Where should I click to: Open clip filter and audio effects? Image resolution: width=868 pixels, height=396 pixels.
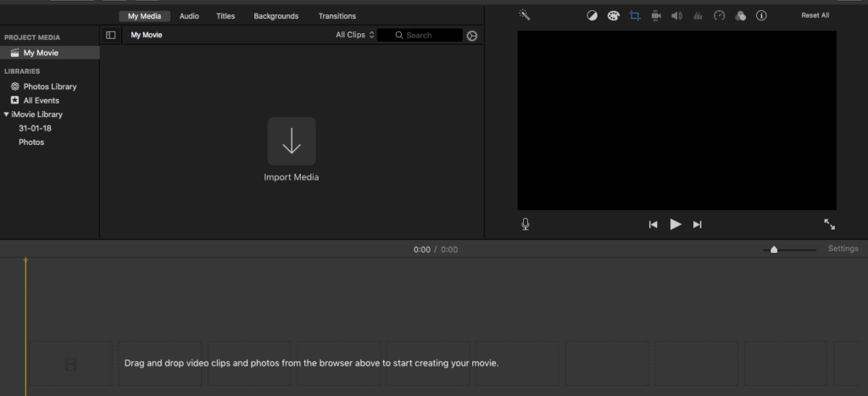click(x=741, y=16)
